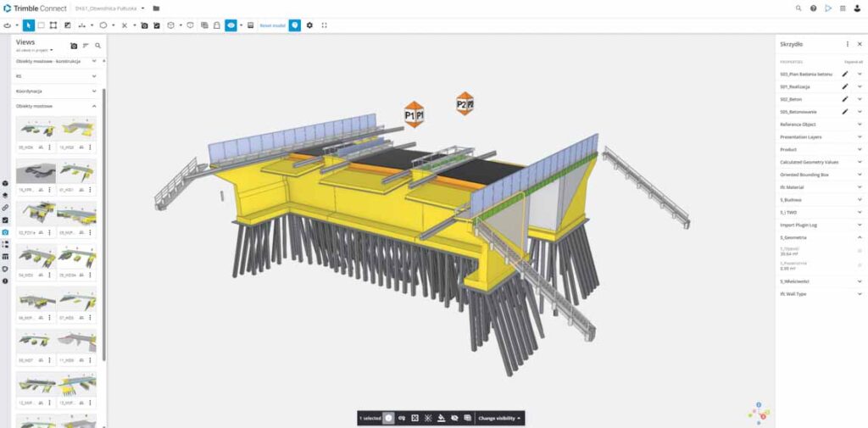Open the Change visibility dropdown

point(499,418)
